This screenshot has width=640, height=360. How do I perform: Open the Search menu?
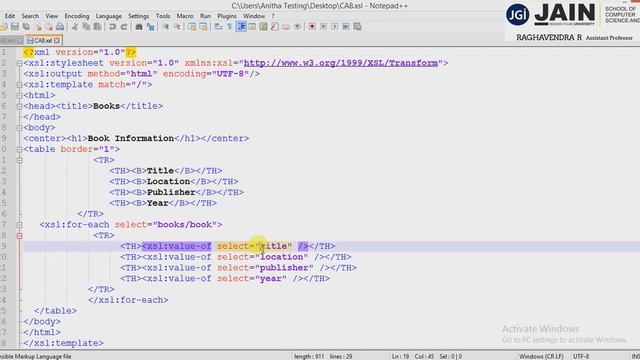30,16
